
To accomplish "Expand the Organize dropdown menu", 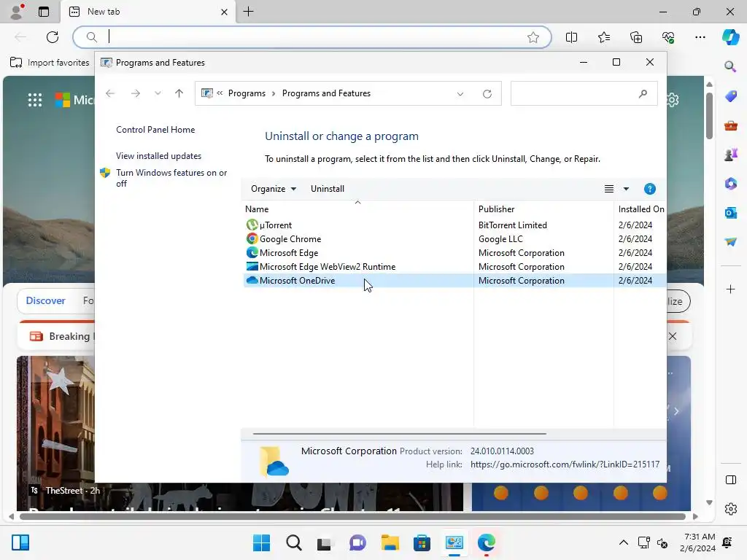I will tap(274, 189).
